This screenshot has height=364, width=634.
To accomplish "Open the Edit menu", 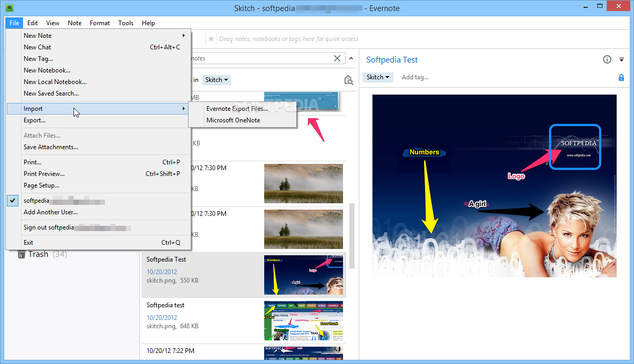I will pyautogui.click(x=33, y=23).
